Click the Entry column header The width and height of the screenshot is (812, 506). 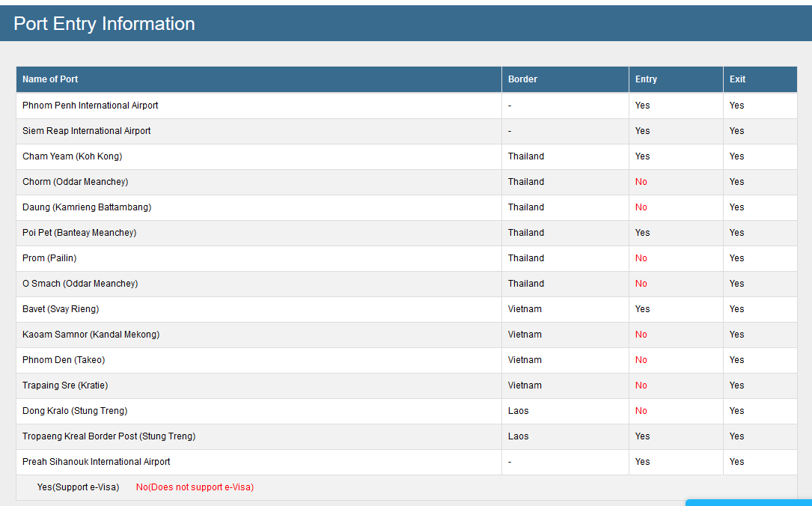tap(646, 79)
